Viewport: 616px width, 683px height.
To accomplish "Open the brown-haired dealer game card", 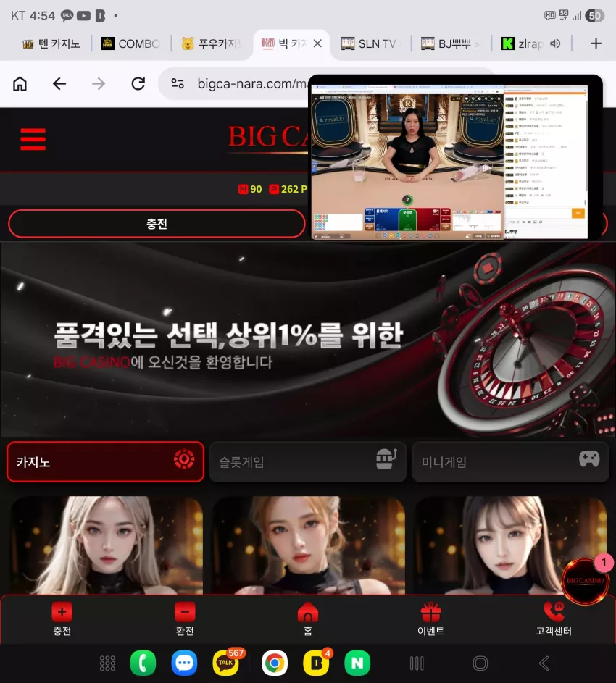I will [510, 545].
